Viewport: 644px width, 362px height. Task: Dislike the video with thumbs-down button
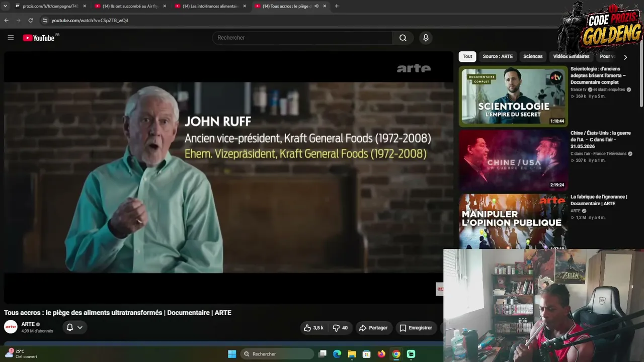[x=340, y=328]
